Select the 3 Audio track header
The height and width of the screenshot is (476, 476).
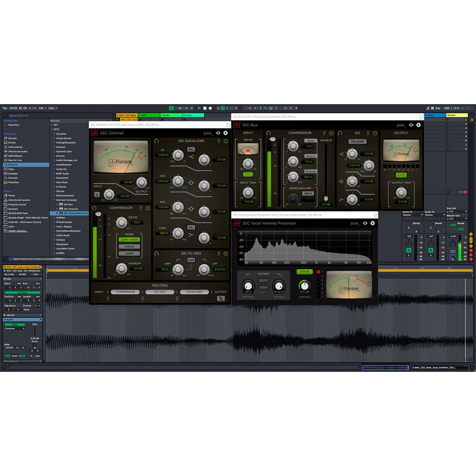pos(171,115)
